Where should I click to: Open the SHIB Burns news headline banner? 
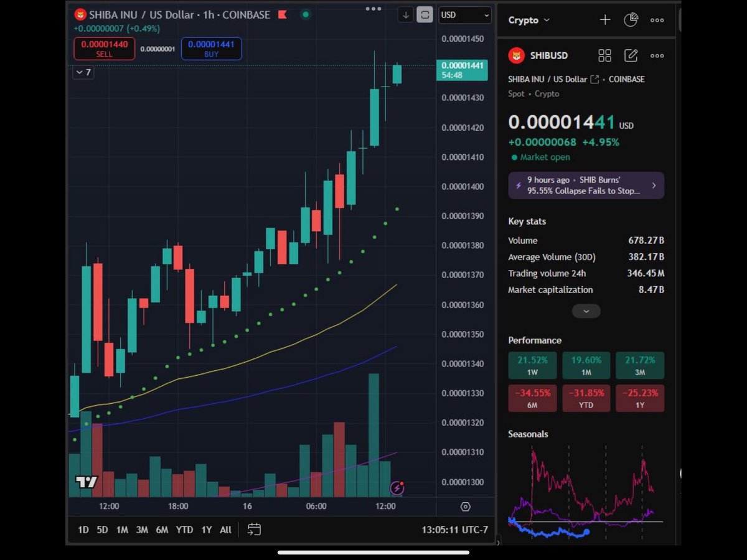point(586,185)
